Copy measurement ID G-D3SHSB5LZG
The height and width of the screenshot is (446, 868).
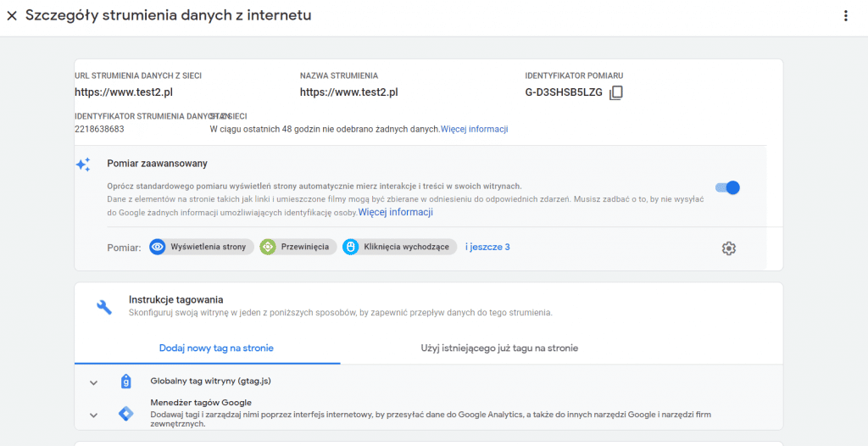pos(615,93)
